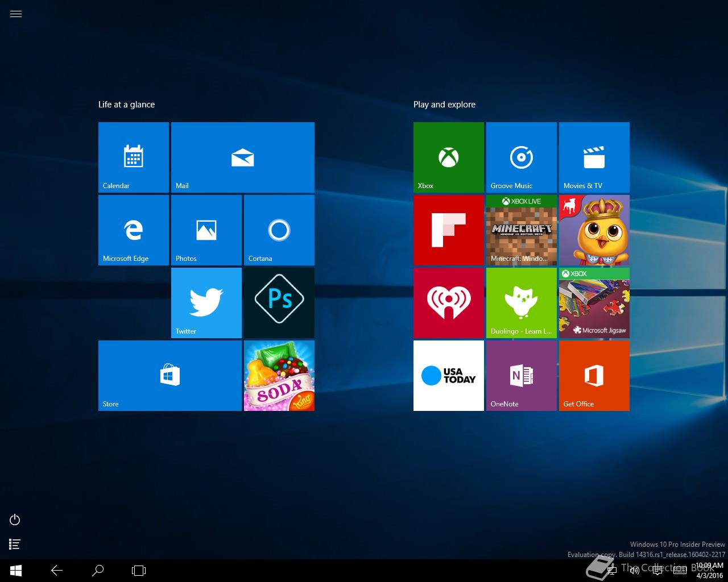Click the "Life at a glance" group header
Image resolution: width=728 pixels, height=582 pixels.
126,105
